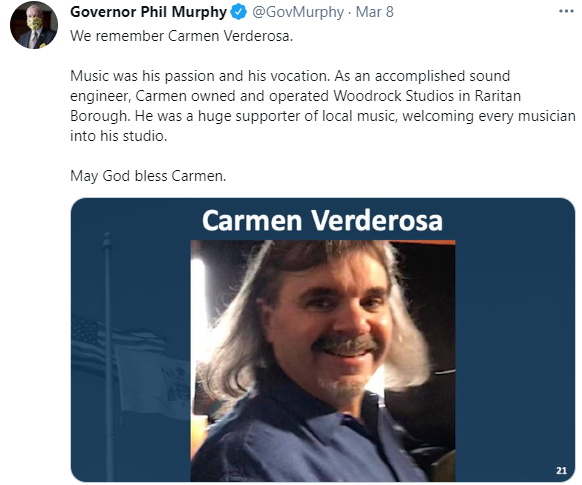Open the @GovMurphy handle link

(298, 12)
